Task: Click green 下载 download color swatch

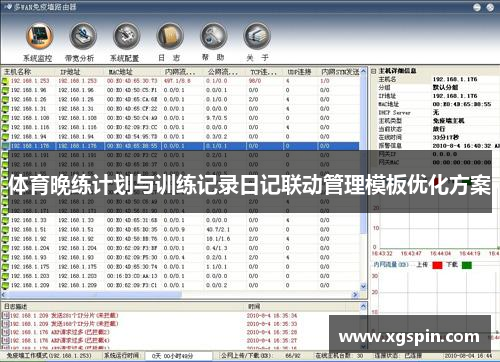Action: click(x=467, y=265)
